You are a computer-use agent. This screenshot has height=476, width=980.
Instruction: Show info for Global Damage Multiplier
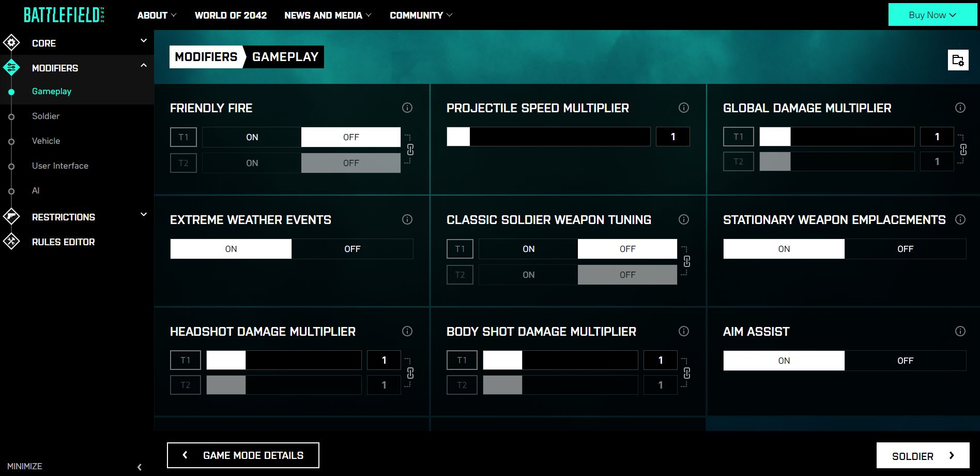coord(960,108)
